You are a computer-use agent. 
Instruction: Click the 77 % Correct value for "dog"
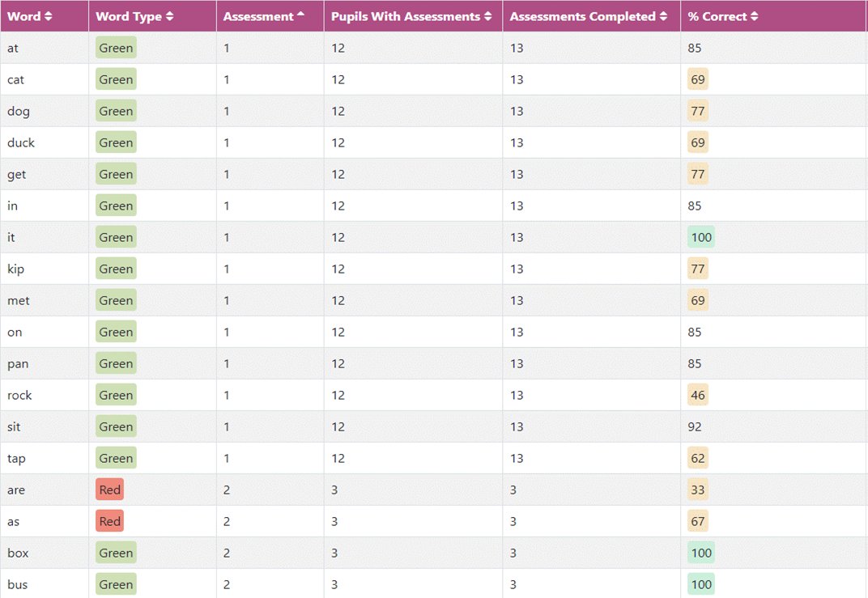tap(698, 111)
